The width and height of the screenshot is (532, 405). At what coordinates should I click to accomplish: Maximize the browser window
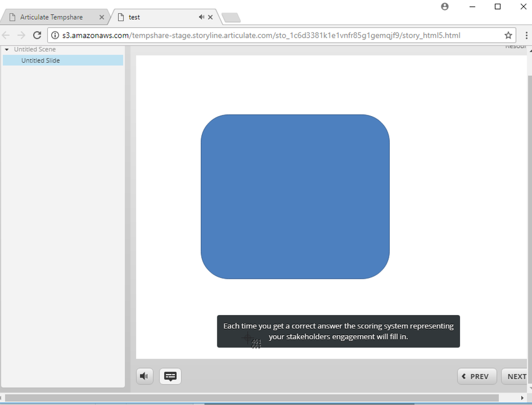click(x=498, y=6)
